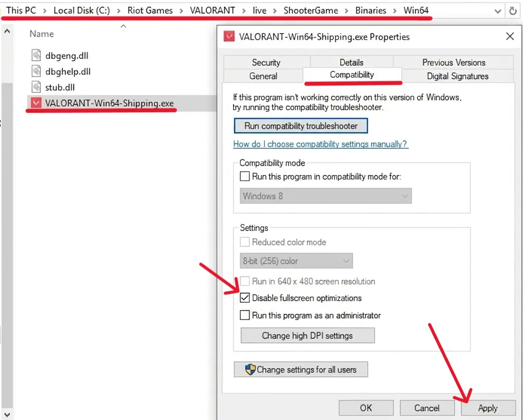Click the Name column header
This screenshot has width=523, height=420.
click(x=42, y=34)
